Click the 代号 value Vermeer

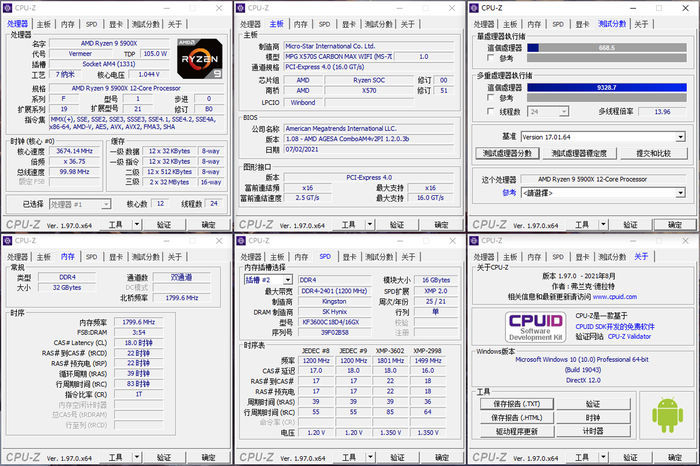80,54
